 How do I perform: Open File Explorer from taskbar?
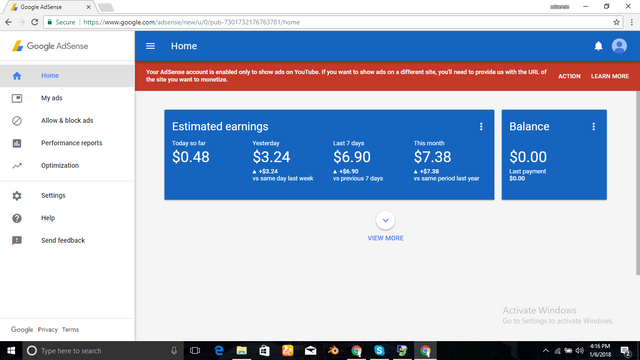pos(242,351)
